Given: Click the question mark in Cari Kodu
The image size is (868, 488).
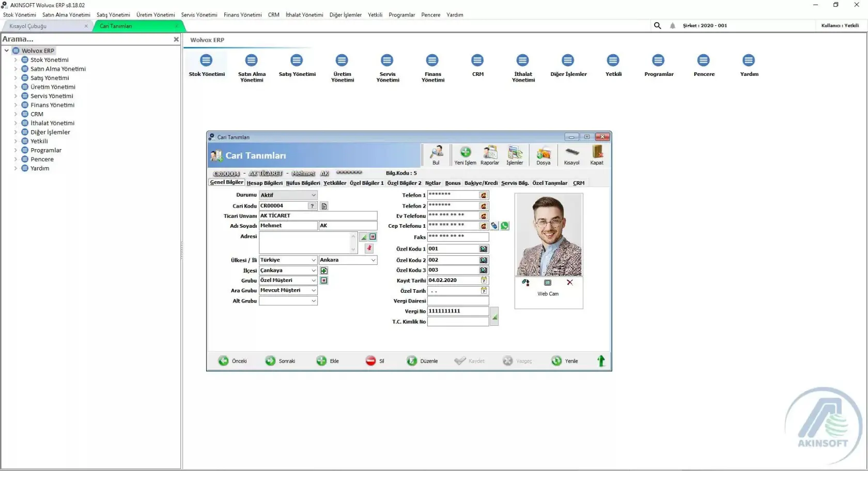Looking at the screenshot, I should (312, 206).
